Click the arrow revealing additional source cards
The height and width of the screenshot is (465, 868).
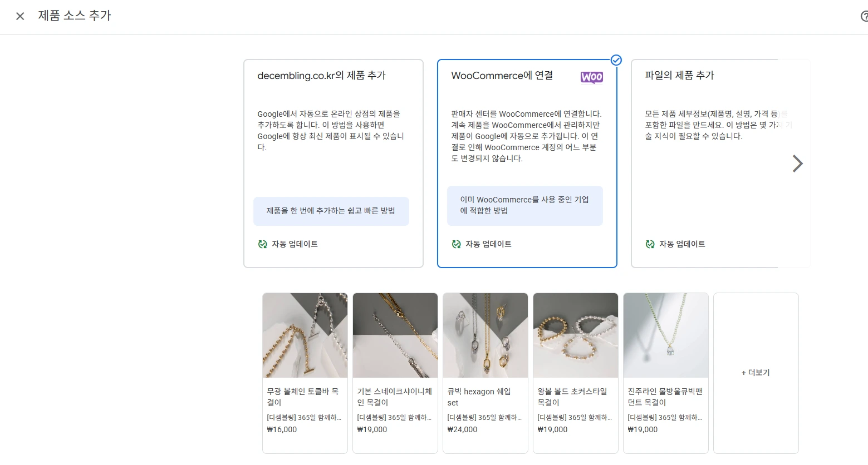pos(797,164)
